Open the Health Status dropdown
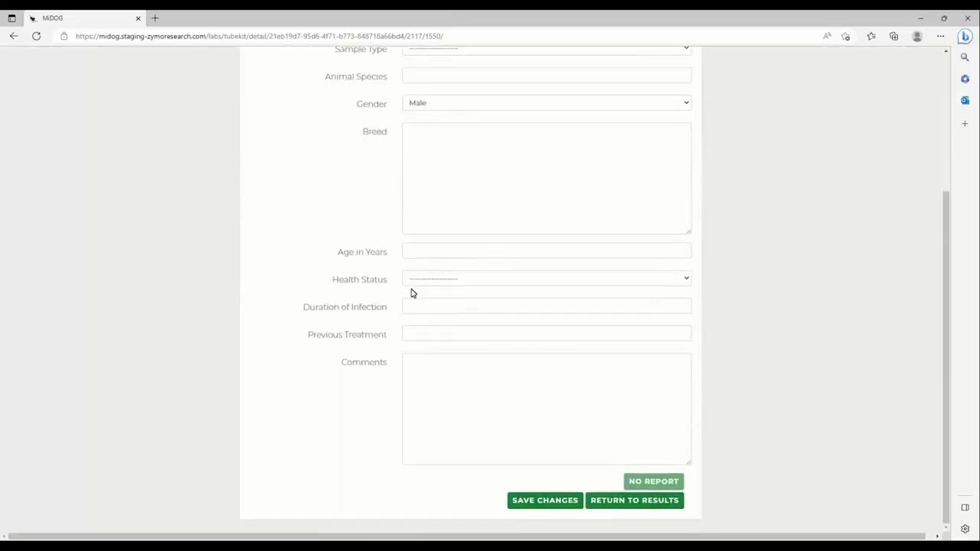980x551 pixels. point(547,279)
